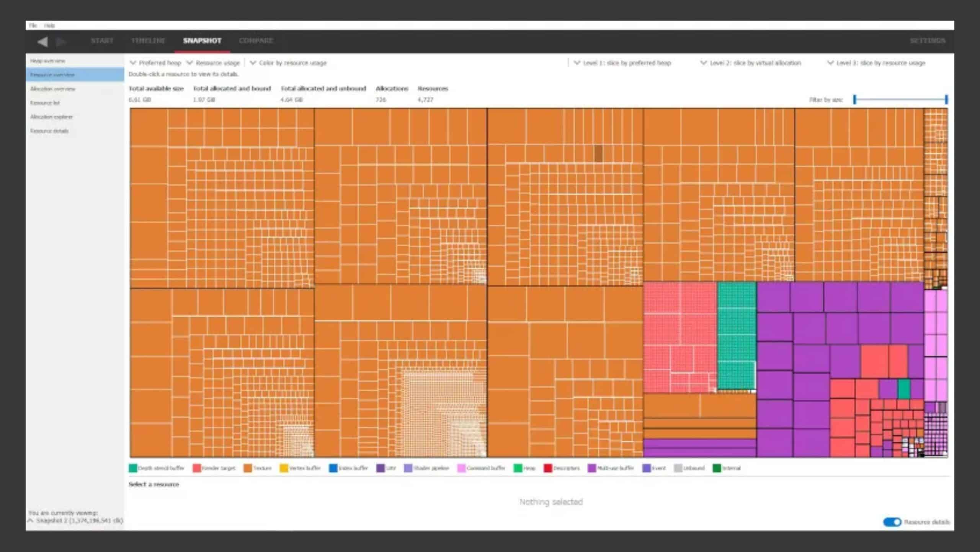The image size is (980, 552).
Task: Click the 4,727 resources count value
Action: coord(425,99)
